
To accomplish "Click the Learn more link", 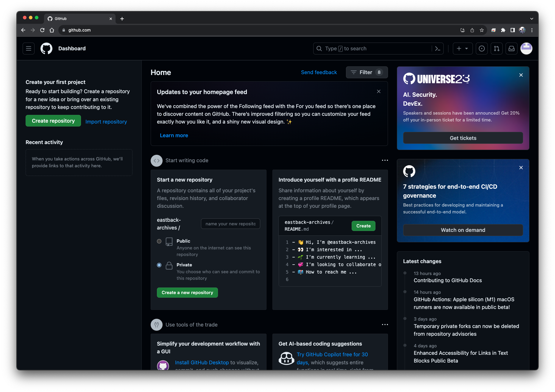I will coord(174,135).
